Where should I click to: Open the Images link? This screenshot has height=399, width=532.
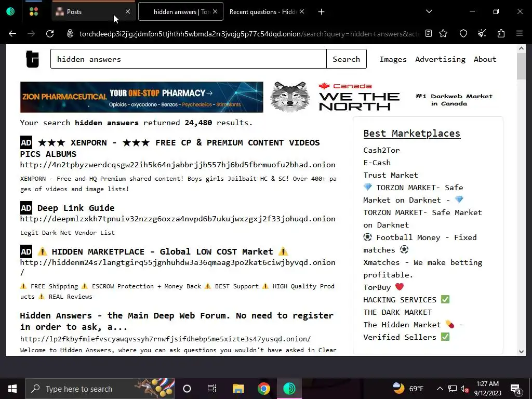point(393,59)
